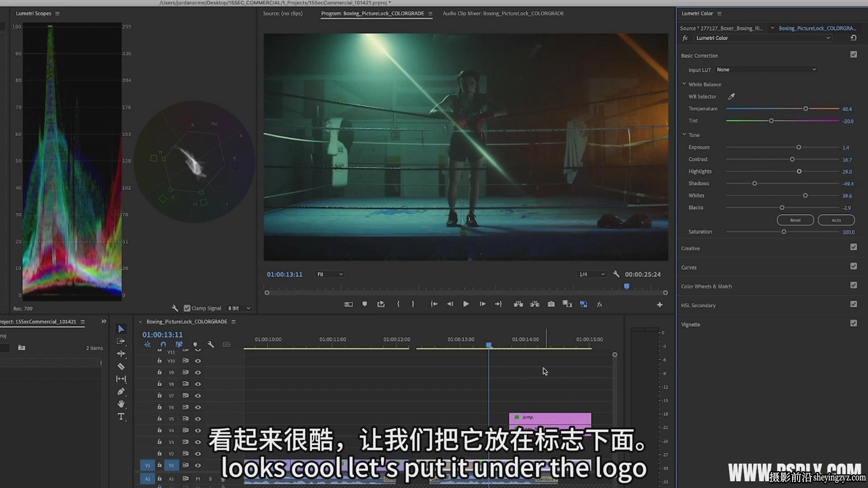This screenshot has width=868, height=488.
Task: Open the Comparison View button
Action: (567, 304)
